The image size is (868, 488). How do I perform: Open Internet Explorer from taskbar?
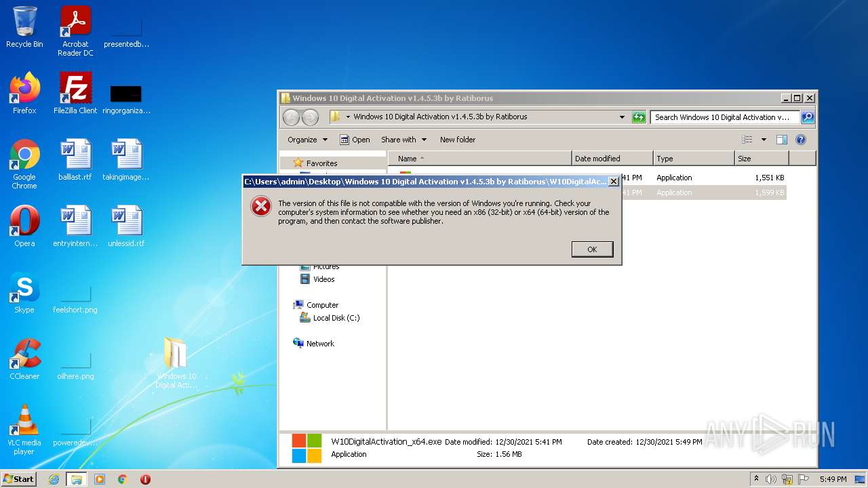(x=54, y=479)
